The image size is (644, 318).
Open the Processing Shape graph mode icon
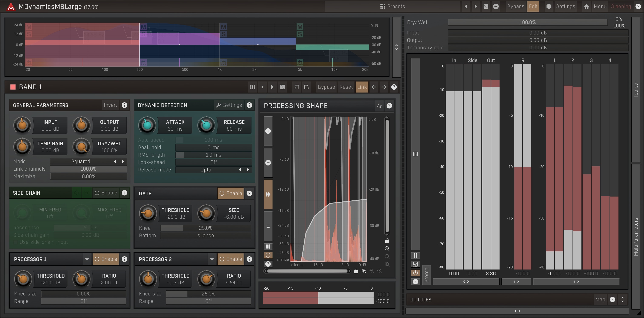[x=379, y=106]
